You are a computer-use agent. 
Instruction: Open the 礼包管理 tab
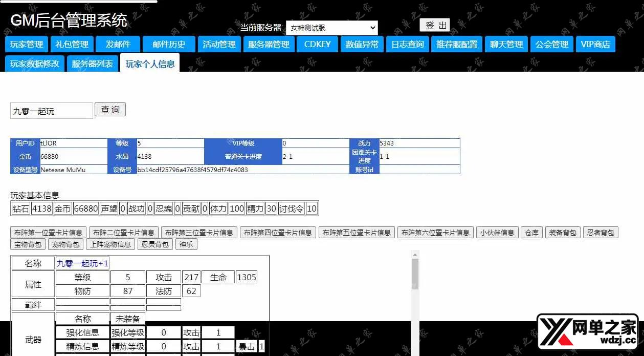click(x=72, y=45)
